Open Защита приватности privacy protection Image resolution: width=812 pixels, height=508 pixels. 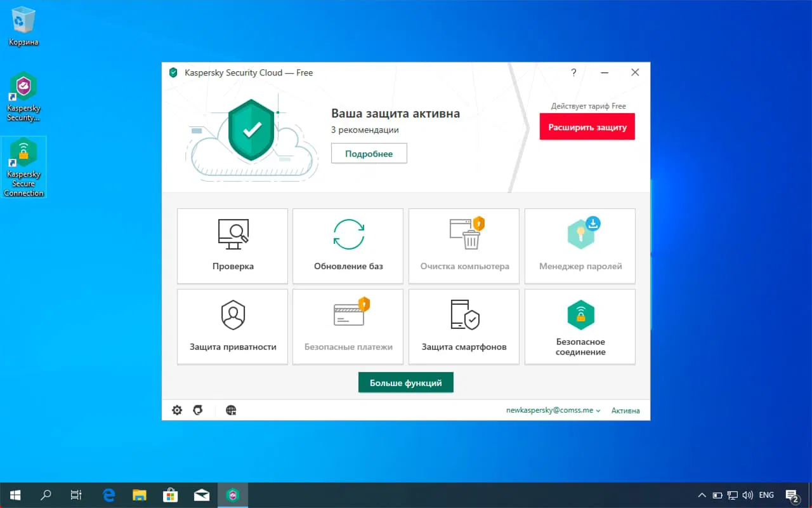coord(232,326)
